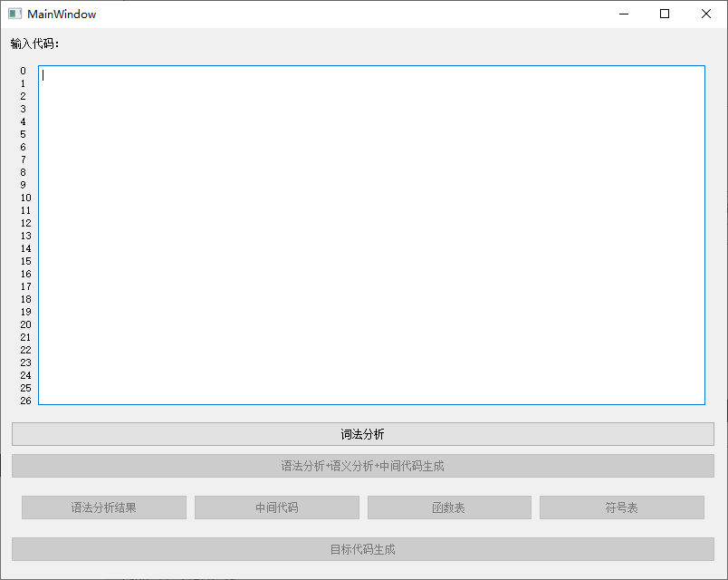
Task: Click the 目标代码生成 button
Action: point(362,549)
